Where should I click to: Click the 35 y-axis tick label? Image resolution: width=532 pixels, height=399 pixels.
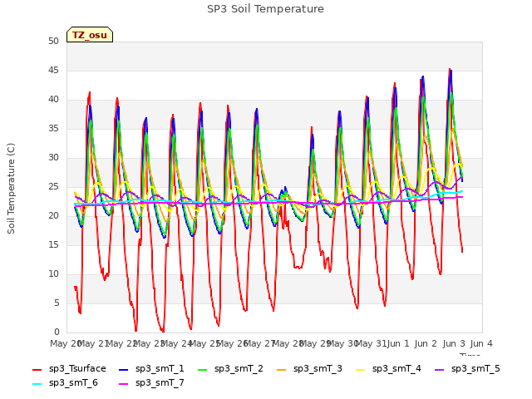pyautogui.click(x=53, y=128)
